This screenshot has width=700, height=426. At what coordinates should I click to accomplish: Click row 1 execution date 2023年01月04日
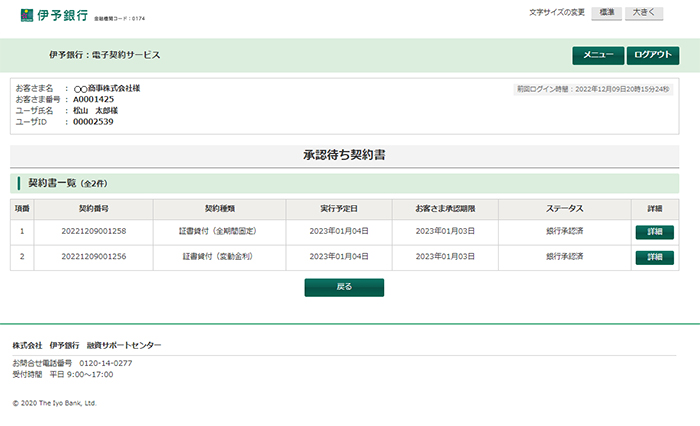coord(339,231)
